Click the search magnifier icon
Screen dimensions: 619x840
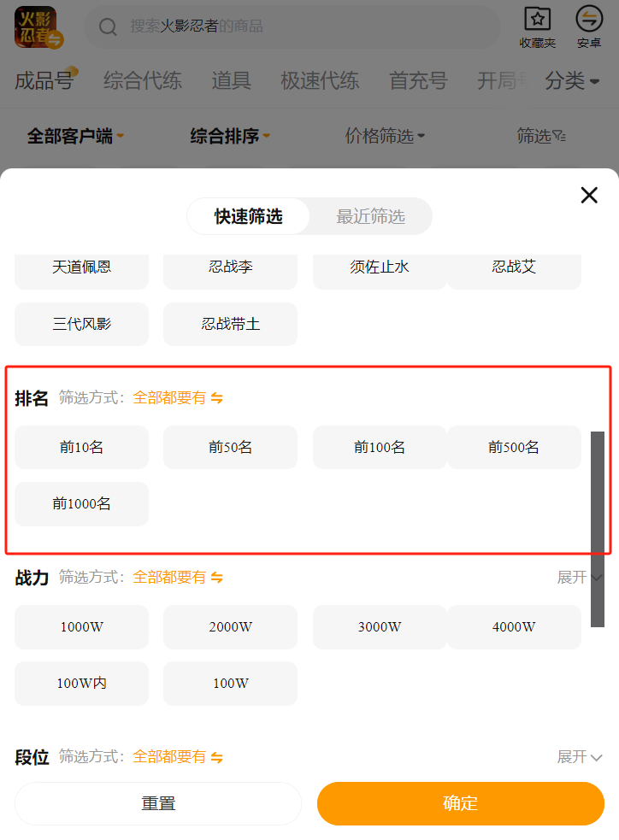[x=109, y=27]
